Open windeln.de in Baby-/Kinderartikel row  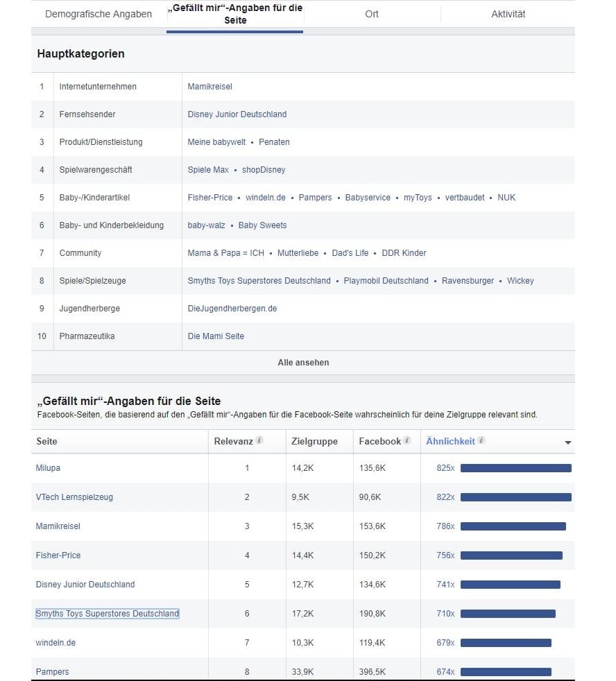pyautogui.click(x=266, y=198)
